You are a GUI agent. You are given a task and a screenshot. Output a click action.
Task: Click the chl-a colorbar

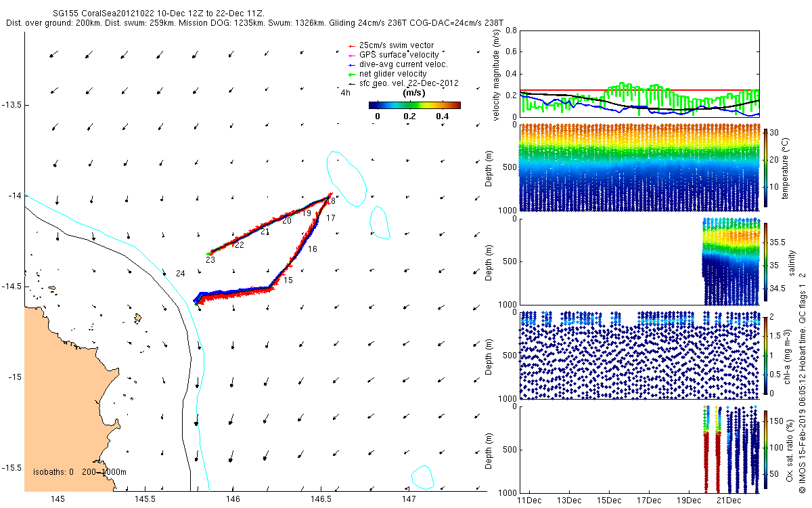(766, 355)
